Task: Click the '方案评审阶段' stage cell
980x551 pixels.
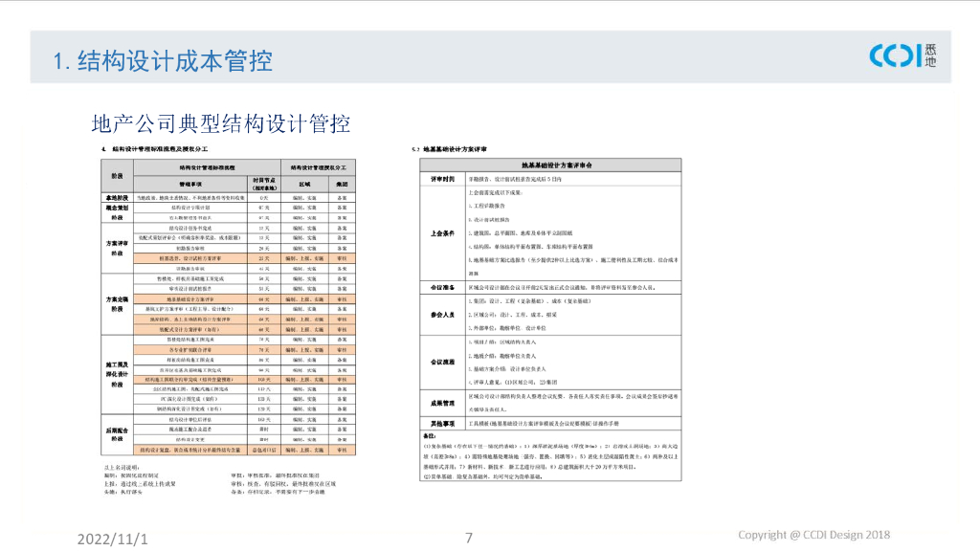Action: pyautogui.click(x=117, y=248)
